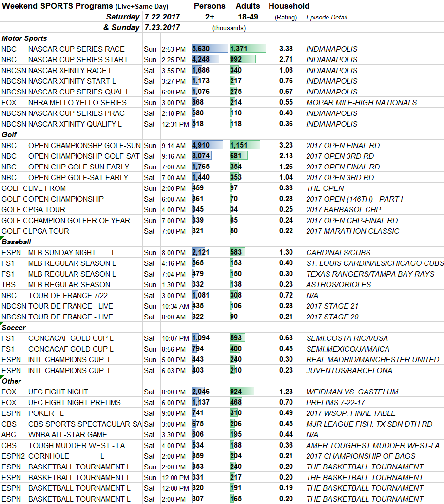Image resolution: width=444 pixels, height=504 pixels.
Task: Select the 'Other' section header
Action: pos(12,381)
